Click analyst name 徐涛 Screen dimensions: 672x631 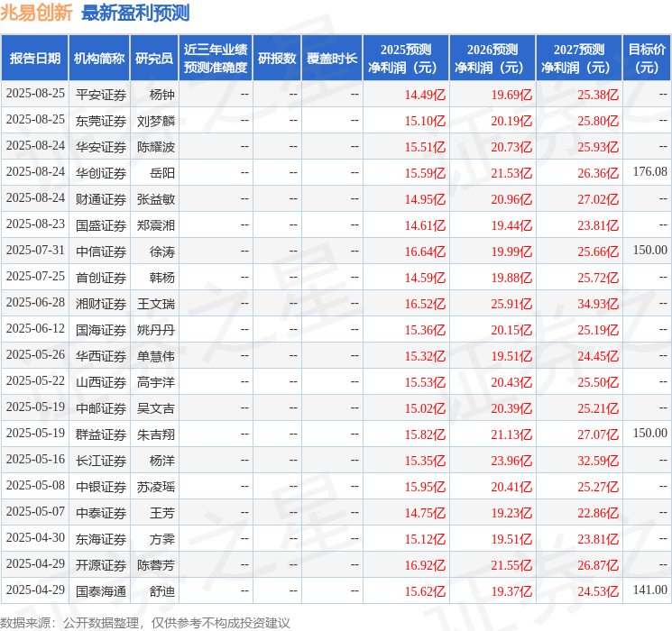point(162,251)
